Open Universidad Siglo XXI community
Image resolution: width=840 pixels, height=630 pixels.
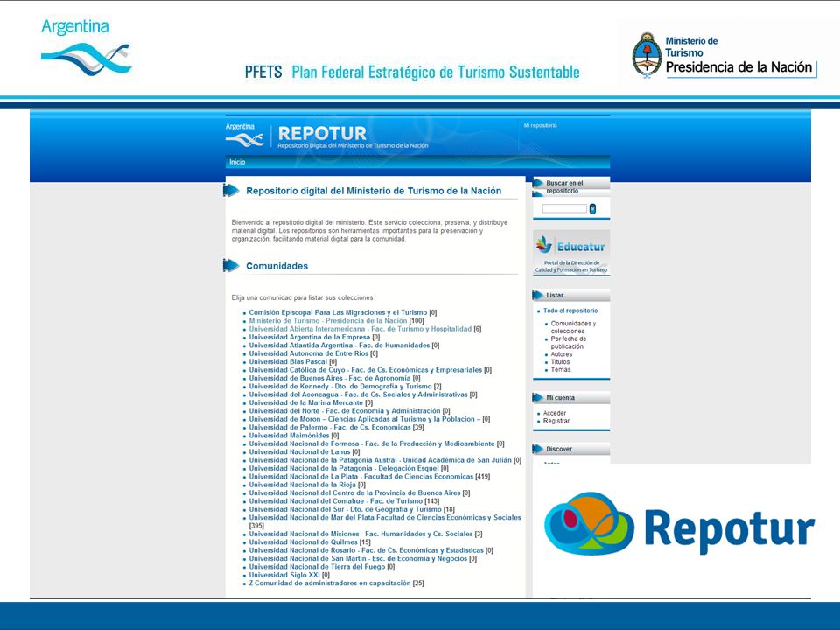[284, 575]
